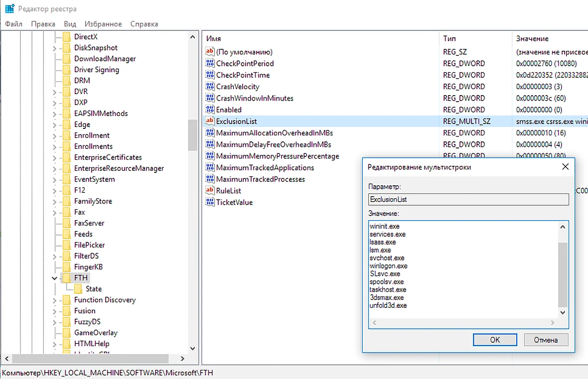Expand the DiskSnapshot key
This screenshot has width=588, height=379.
tap(54, 48)
